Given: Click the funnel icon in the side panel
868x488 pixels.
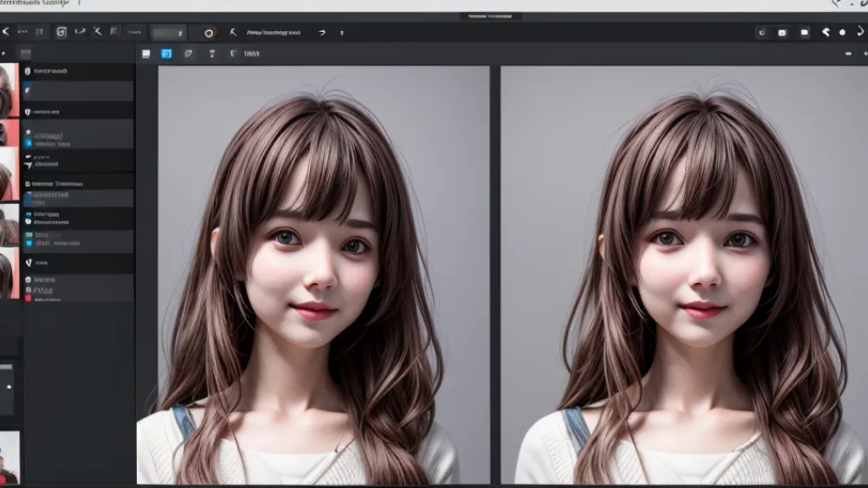Looking at the screenshot, I should (x=28, y=165).
